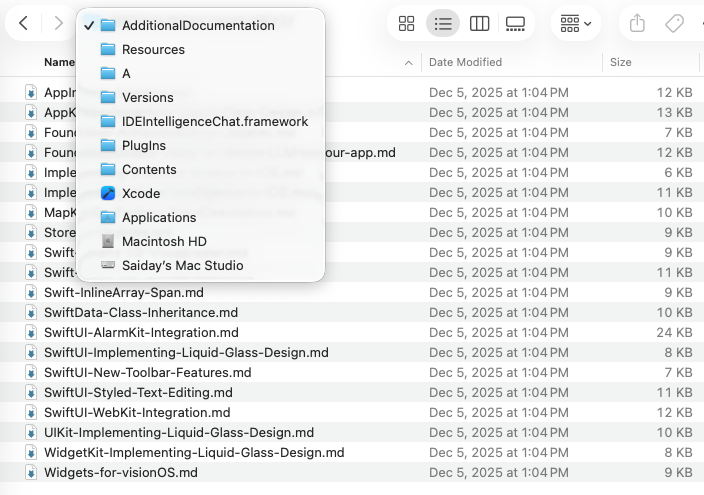Select AdditionalDocumentation in path menu
The height and width of the screenshot is (495, 704).
[x=201, y=26]
